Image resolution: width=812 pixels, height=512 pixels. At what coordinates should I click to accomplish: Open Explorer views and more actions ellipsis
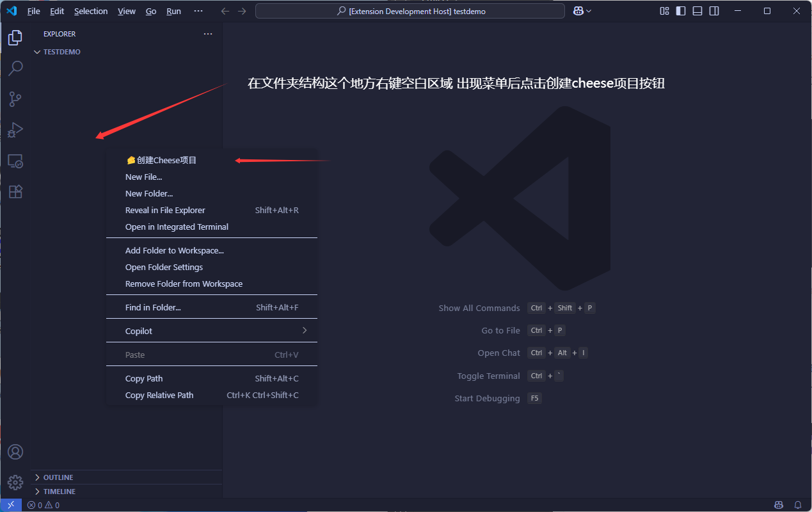(208, 34)
